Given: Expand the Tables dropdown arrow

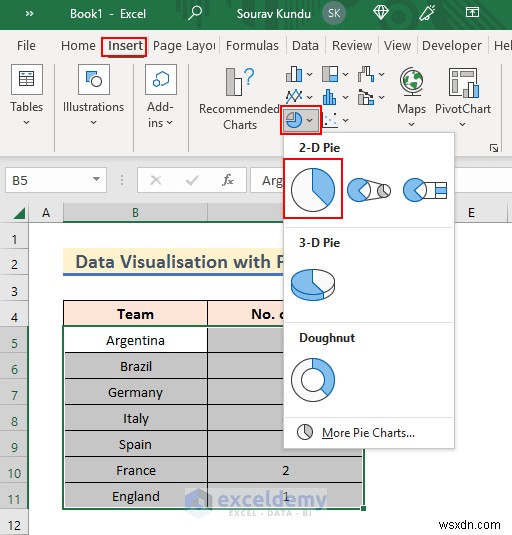Looking at the screenshot, I should [27, 122].
